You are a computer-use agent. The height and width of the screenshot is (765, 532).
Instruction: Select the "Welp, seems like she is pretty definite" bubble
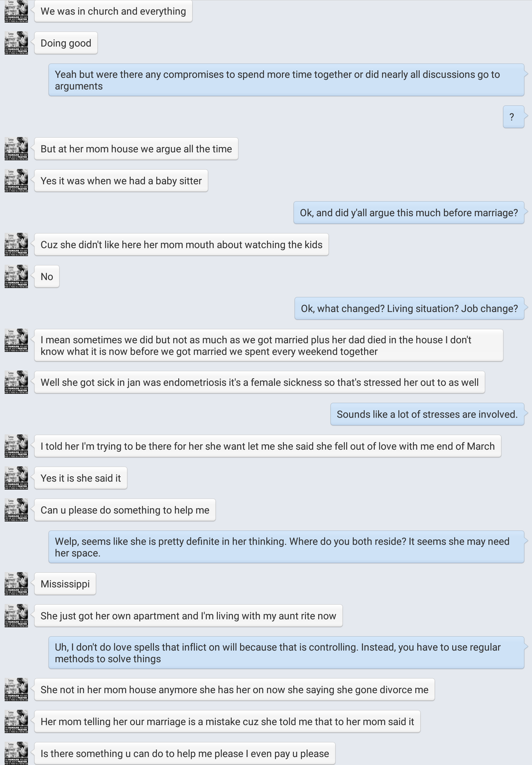point(286,547)
